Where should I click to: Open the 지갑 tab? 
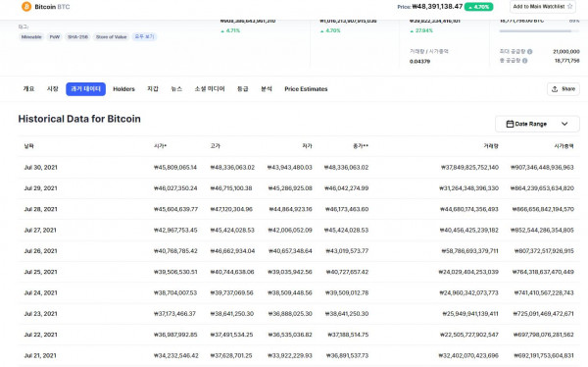(x=153, y=89)
